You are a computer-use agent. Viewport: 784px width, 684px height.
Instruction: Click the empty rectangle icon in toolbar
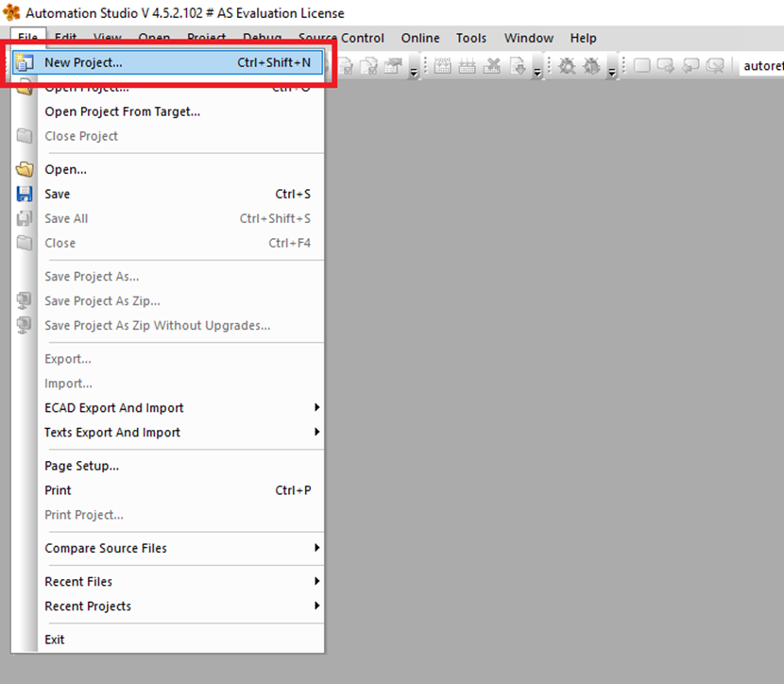(641, 66)
